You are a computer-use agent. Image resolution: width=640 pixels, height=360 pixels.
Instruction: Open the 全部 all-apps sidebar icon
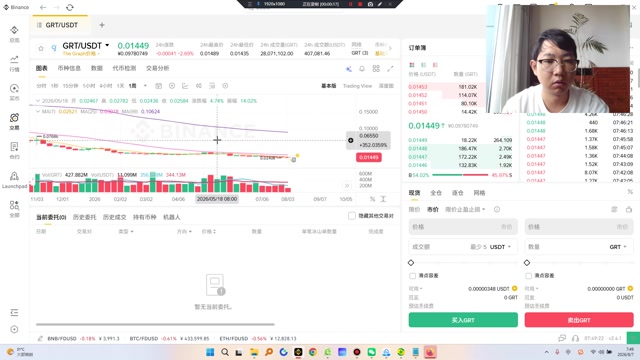pos(14,205)
